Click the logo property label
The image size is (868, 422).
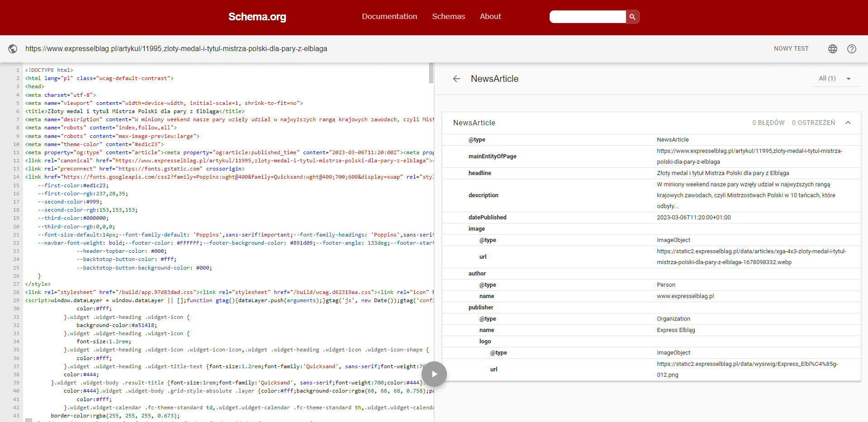point(485,341)
